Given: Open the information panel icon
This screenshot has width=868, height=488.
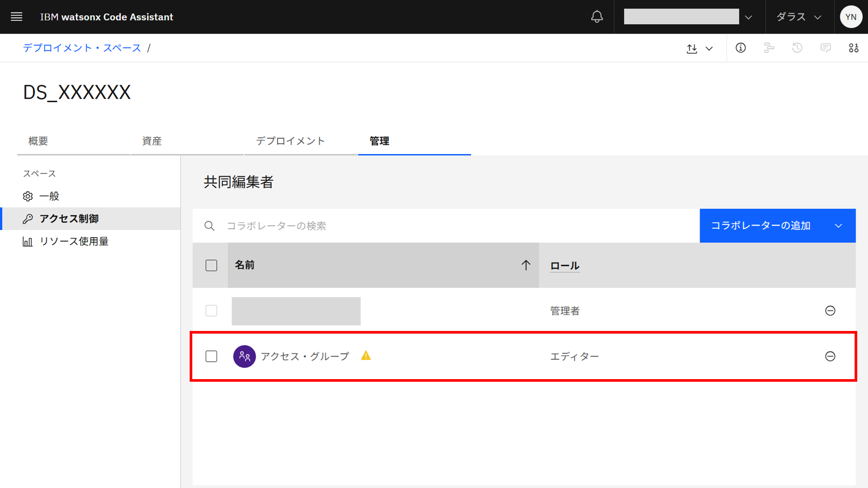Looking at the screenshot, I should pos(740,48).
